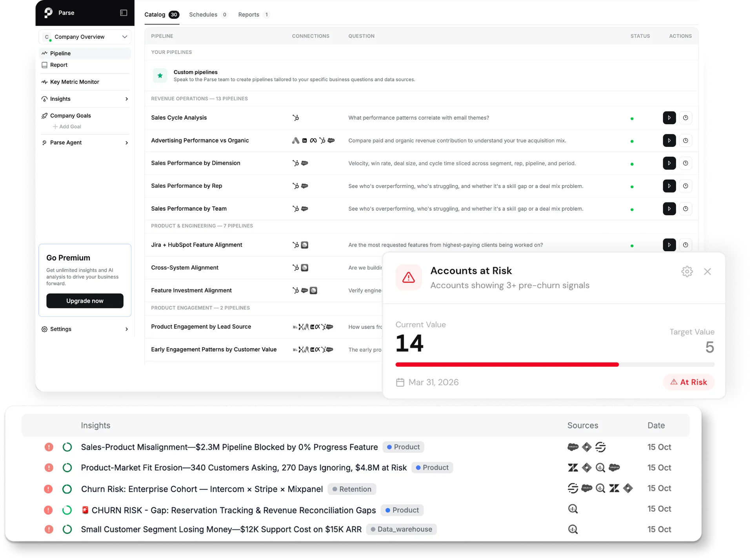
Task: Click the Parse logo in the sidebar
Action: point(49,13)
